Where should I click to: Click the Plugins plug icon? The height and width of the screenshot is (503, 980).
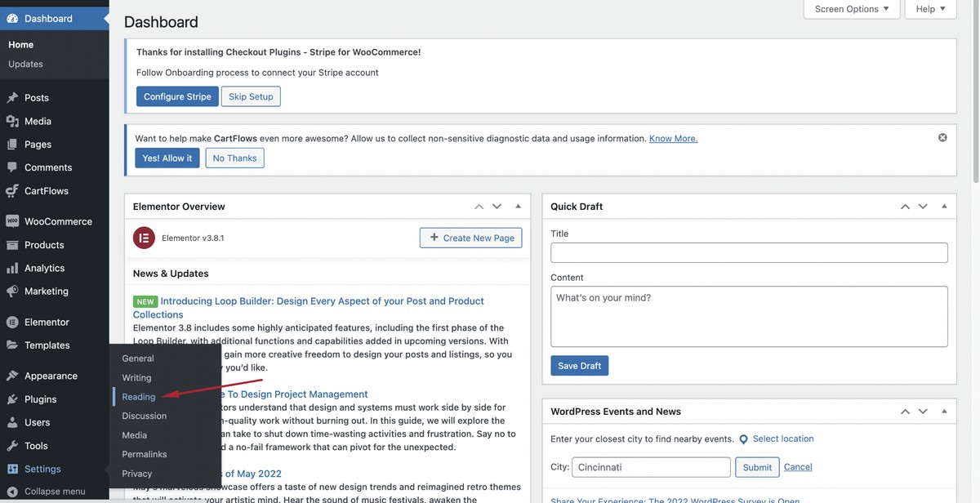(x=12, y=399)
